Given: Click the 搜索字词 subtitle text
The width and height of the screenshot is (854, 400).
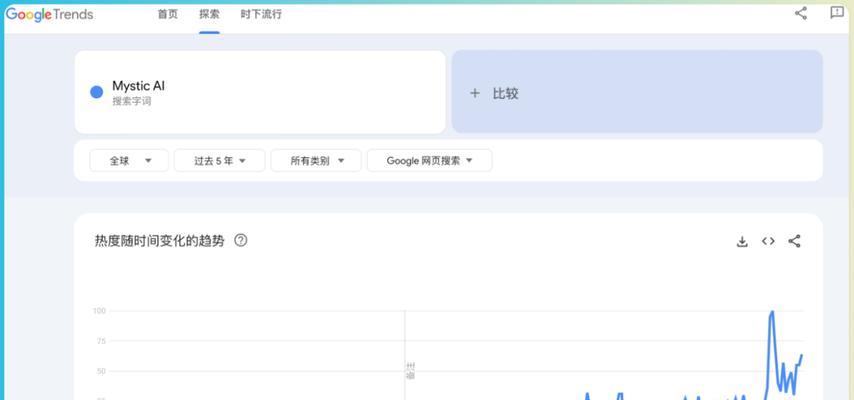Looking at the screenshot, I should coord(132,101).
